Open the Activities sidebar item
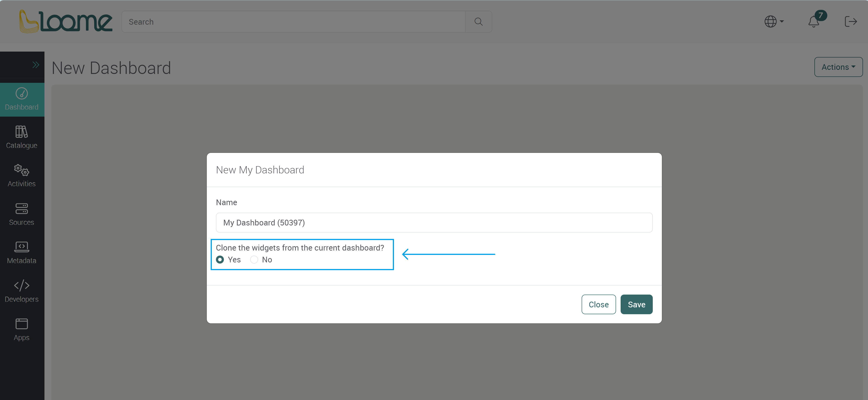 [22, 176]
